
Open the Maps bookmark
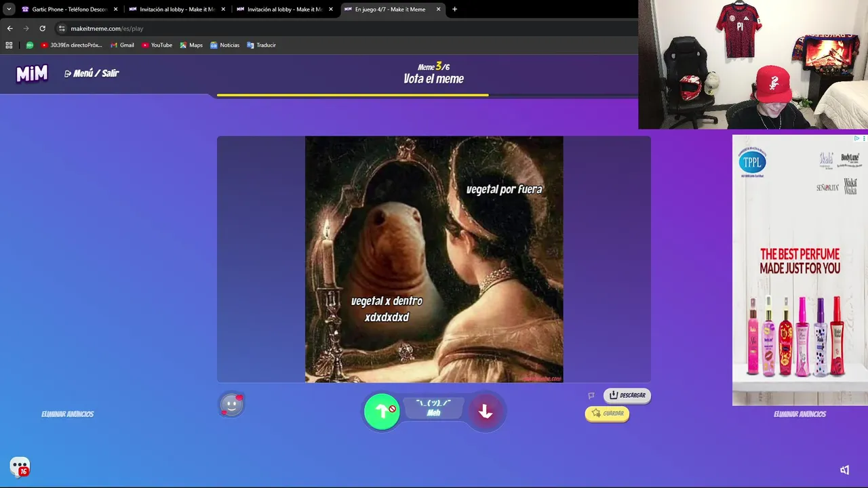tap(191, 45)
